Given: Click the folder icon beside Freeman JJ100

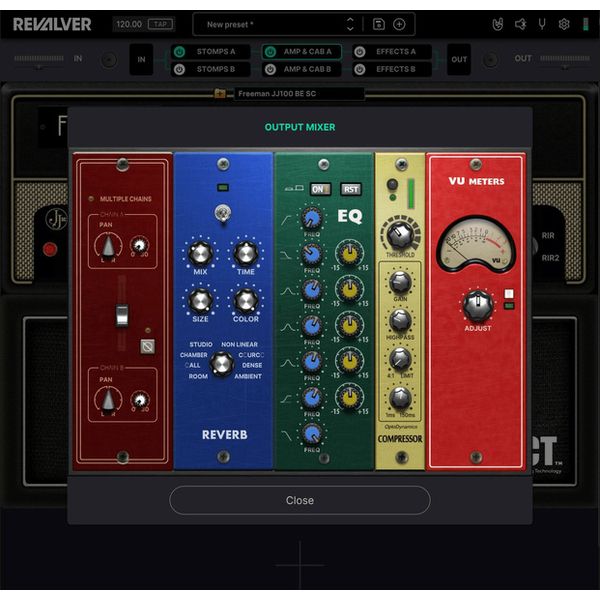Looking at the screenshot, I should tap(220, 93).
